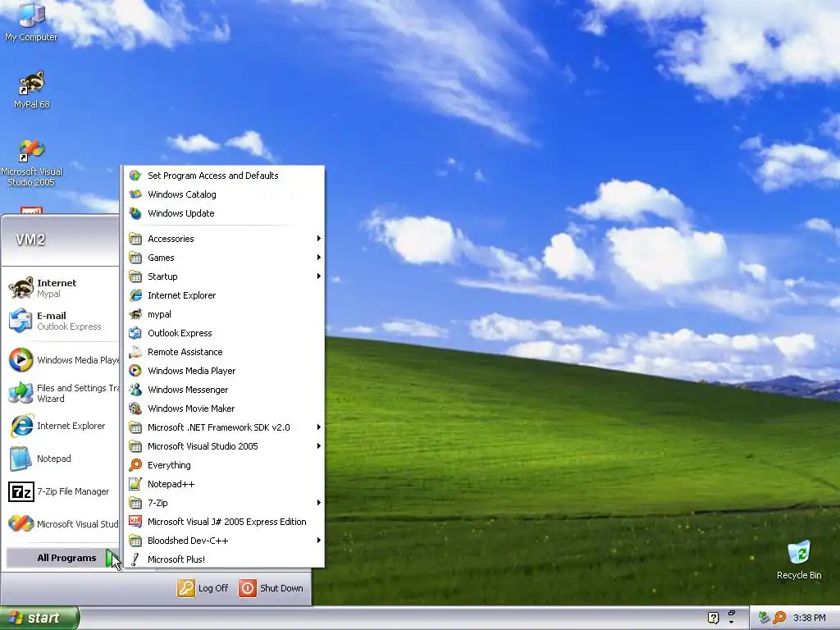Viewport: 840px width, 630px height.
Task: Click the Remote Assistance icon
Action: pyautogui.click(x=135, y=352)
